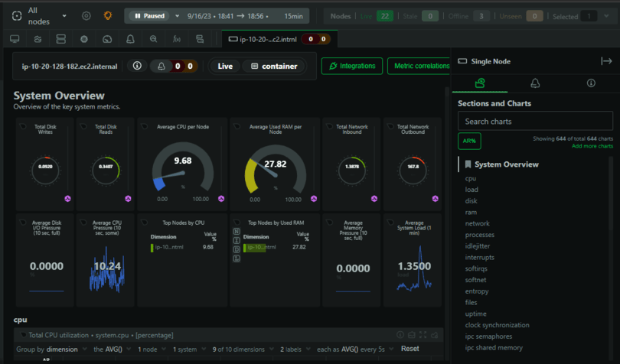
Task: Open the settings gear icon in the top bar
Action: pyautogui.click(x=86, y=16)
